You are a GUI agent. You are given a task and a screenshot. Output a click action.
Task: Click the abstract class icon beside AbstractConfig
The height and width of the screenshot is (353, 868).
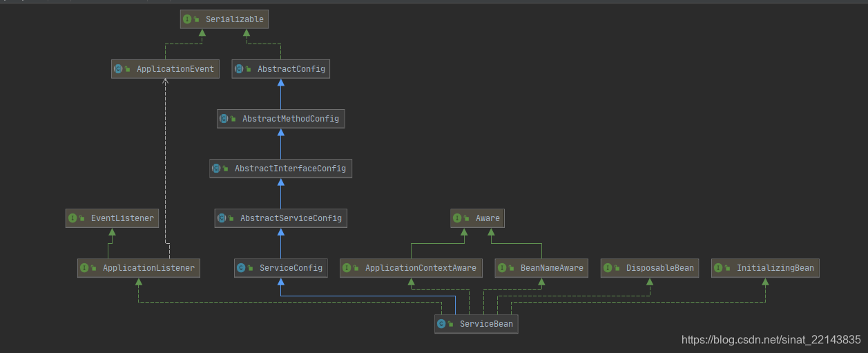coord(239,69)
